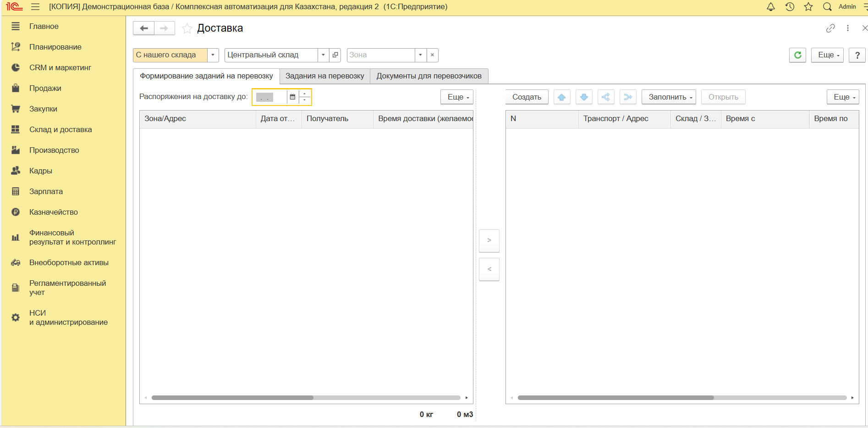
Task: Click the copy link icon
Action: 830,28
